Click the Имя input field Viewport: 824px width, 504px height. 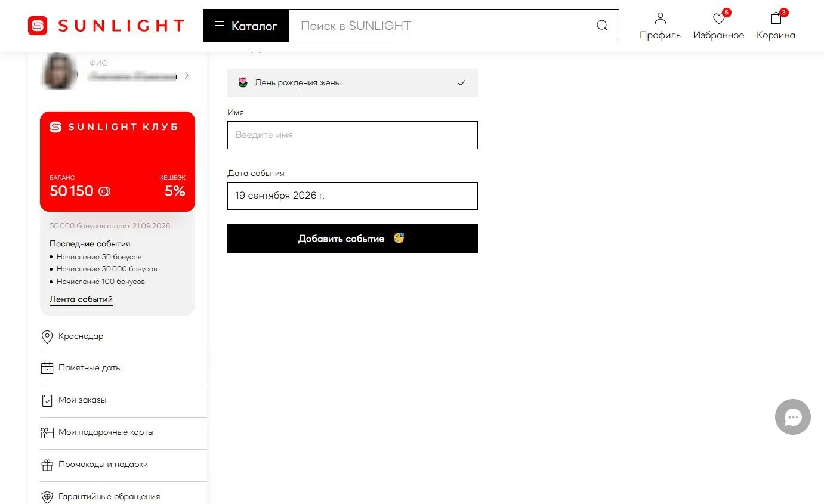click(353, 135)
